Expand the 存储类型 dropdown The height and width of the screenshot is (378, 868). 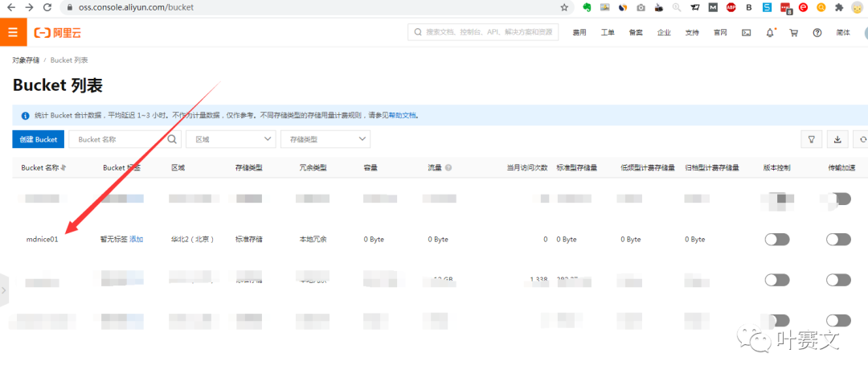coord(325,139)
